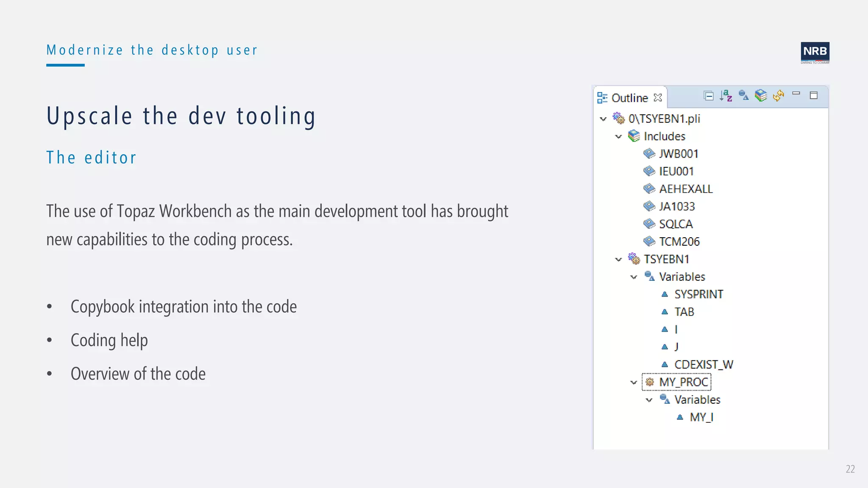Click the NRB logo

pos(815,53)
